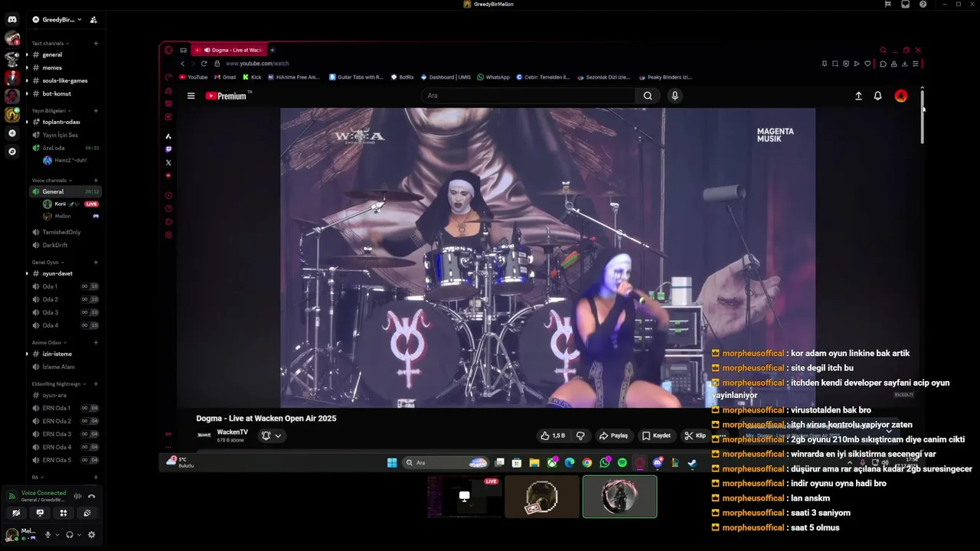Deafen with the headphones button

70,535
